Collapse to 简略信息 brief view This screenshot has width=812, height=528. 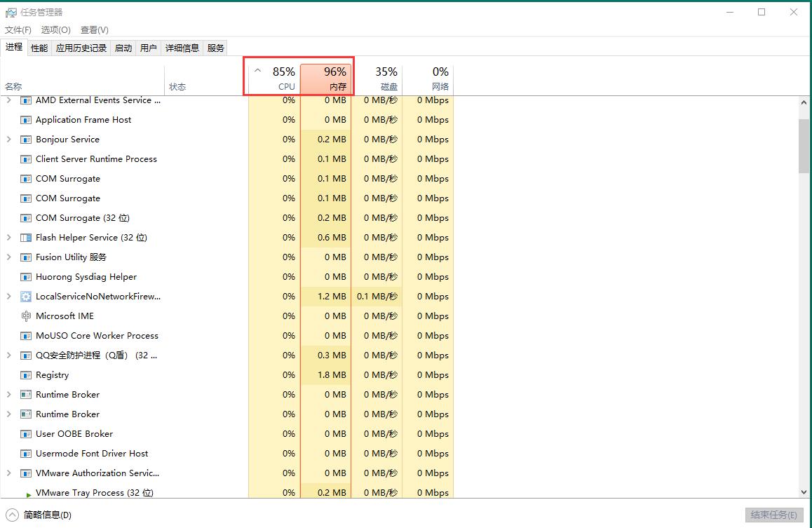tap(40, 515)
